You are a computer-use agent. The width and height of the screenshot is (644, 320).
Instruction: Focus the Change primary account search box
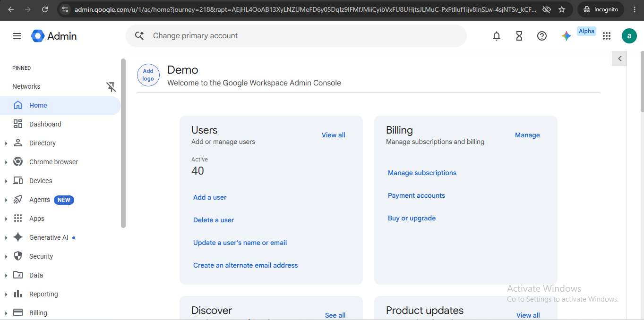point(296,36)
